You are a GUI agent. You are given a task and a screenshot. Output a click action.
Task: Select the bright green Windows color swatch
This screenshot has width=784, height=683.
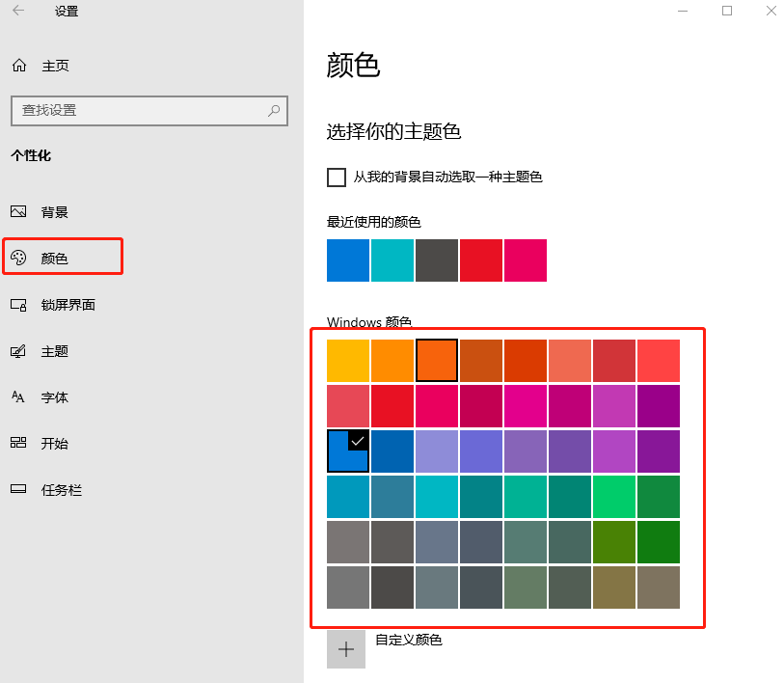coord(614,495)
